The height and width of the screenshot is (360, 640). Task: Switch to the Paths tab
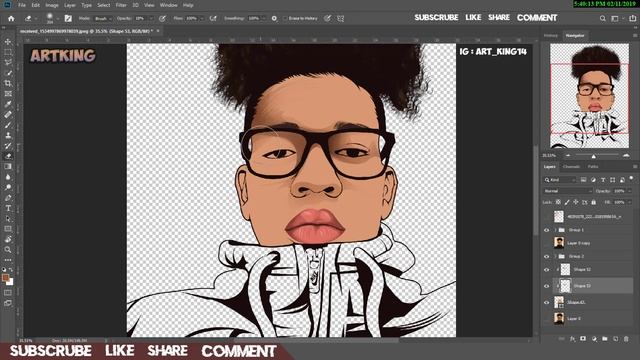pos(593,167)
